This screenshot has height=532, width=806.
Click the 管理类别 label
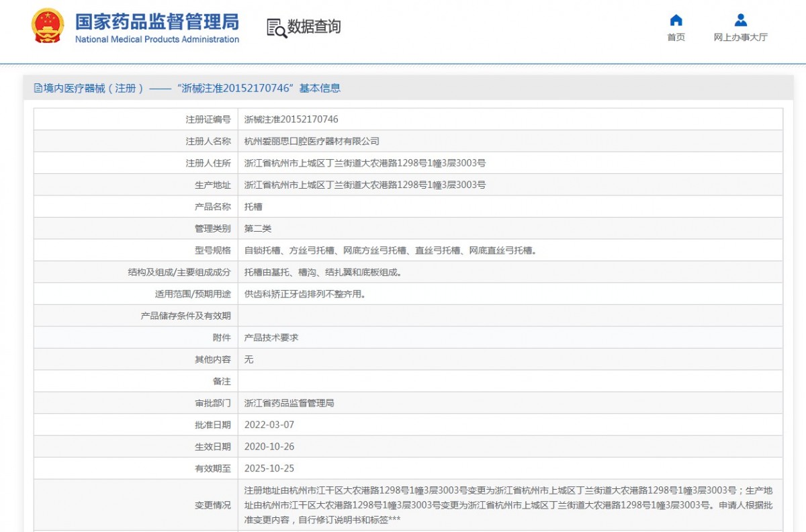pyautogui.click(x=213, y=228)
